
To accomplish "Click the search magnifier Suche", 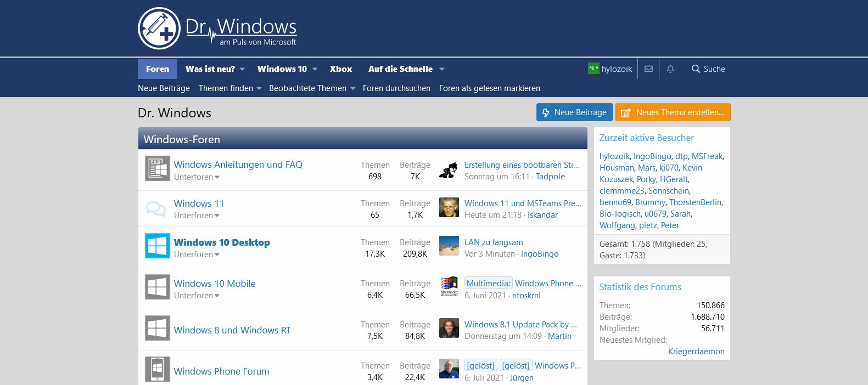I will 708,69.
